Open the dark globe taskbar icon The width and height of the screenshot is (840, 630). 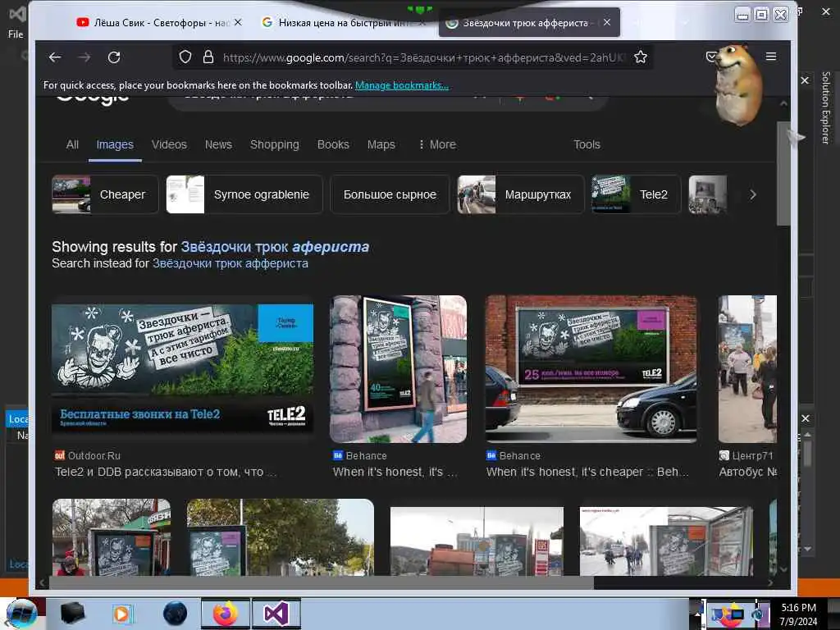[x=175, y=614]
